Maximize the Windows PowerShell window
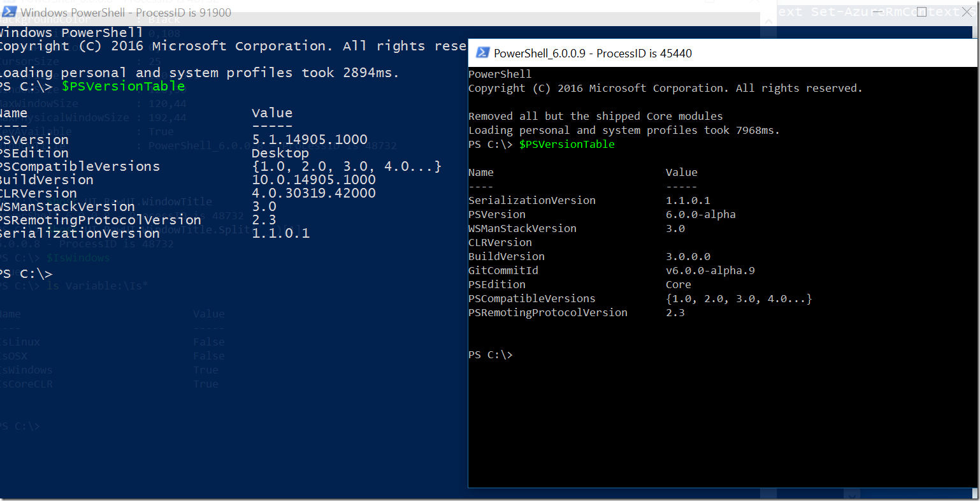 (x=921, y=12)
